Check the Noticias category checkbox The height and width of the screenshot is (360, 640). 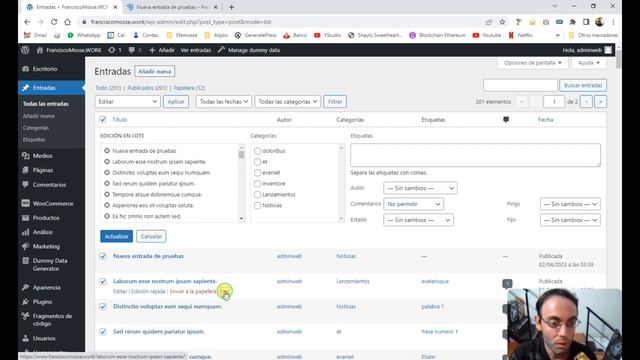[x=258, y=205]
